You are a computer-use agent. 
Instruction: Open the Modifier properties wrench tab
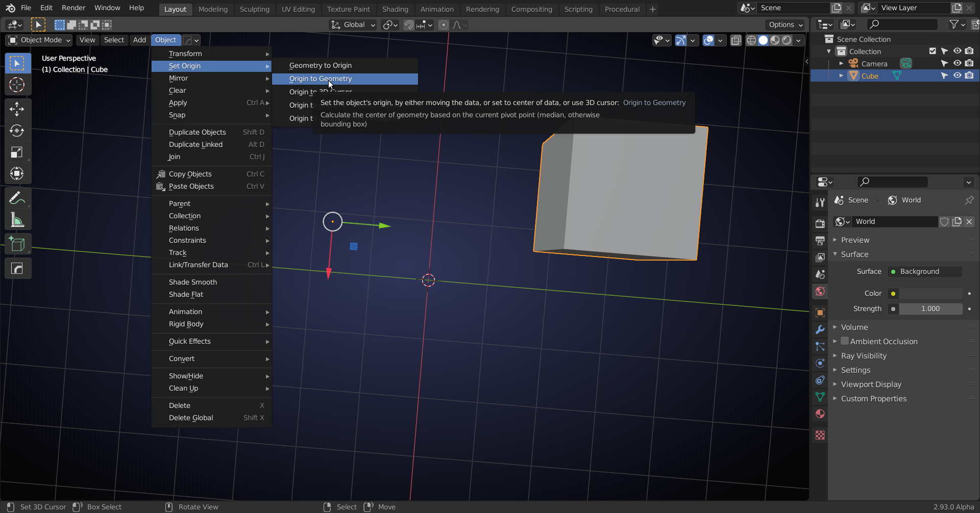pyautogui.click(x=820, y=329)
